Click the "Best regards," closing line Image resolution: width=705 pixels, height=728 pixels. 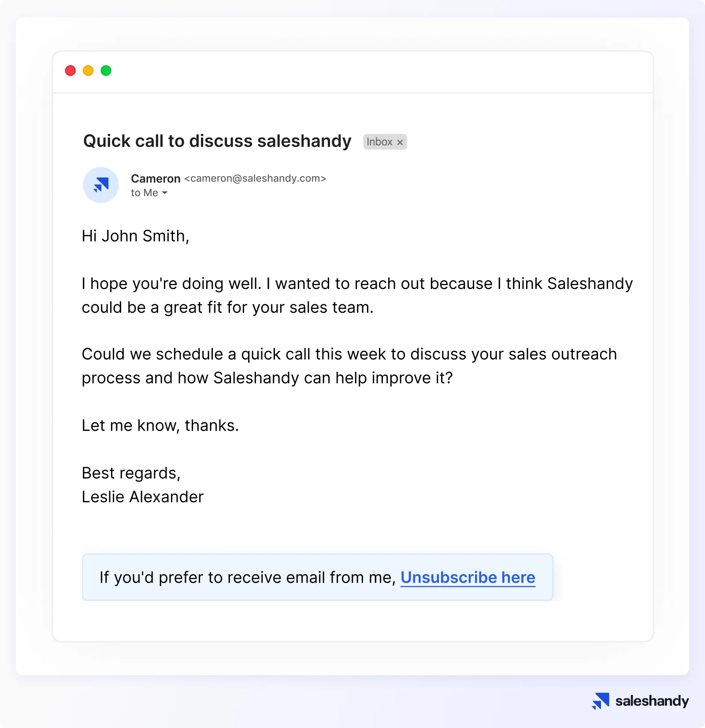131,473
